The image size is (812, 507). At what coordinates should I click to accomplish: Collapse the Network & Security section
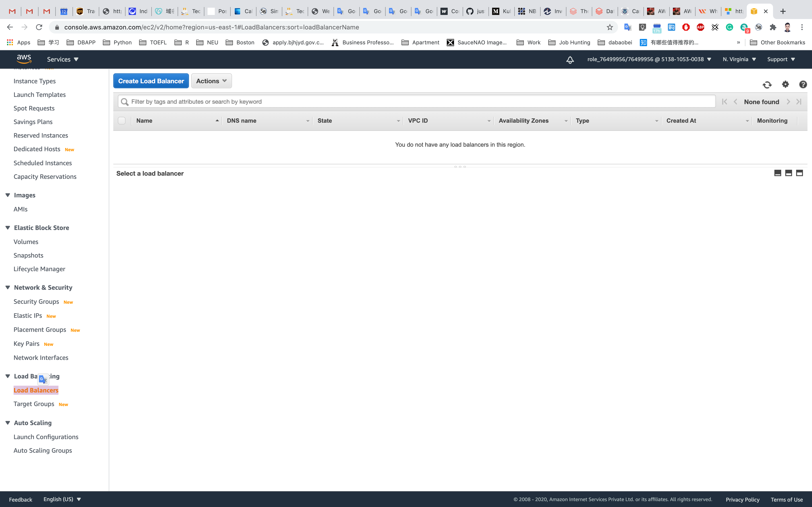click(x=8, y=287)
